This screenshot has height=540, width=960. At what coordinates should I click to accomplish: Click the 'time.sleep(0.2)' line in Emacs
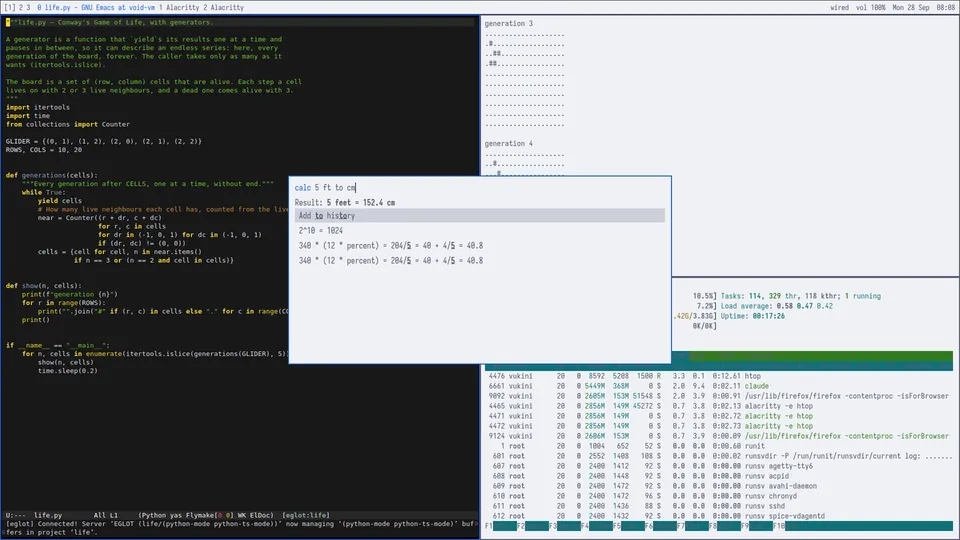pos(67,370)
